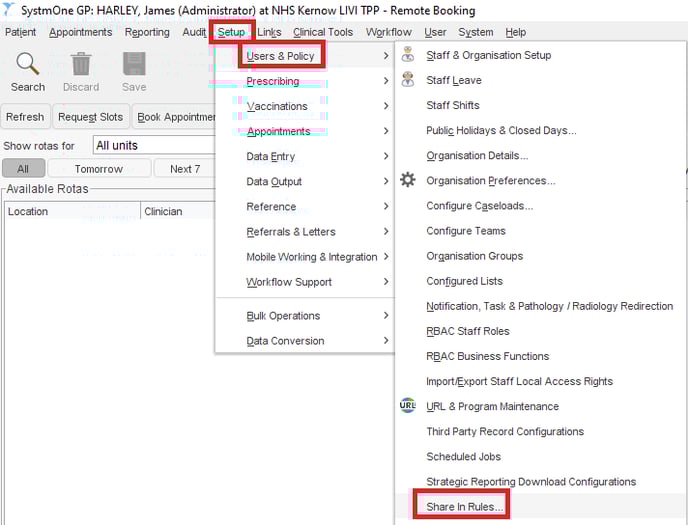Click the URL & Program Maintenance icon

click(408, 406)
